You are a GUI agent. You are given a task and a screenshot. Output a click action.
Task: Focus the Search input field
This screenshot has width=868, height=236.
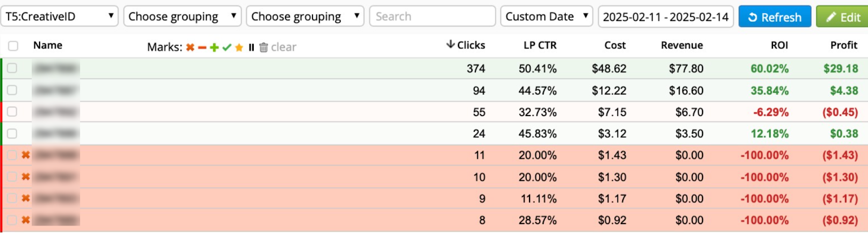(x=432, y=16)
